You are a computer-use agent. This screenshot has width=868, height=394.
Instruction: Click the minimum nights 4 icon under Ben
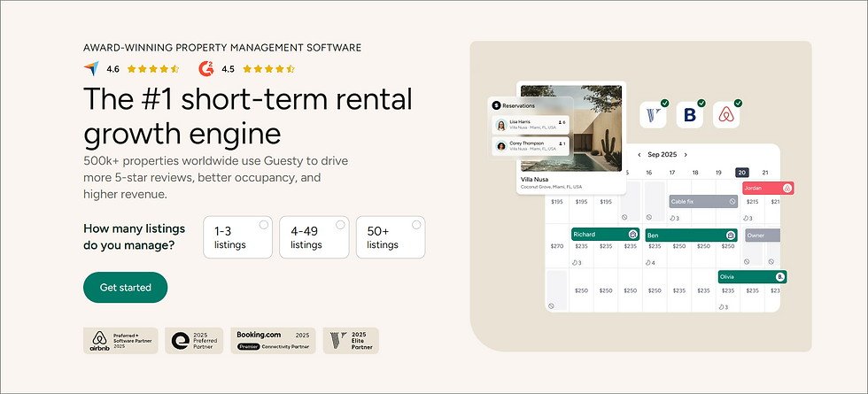coord(647,262)
